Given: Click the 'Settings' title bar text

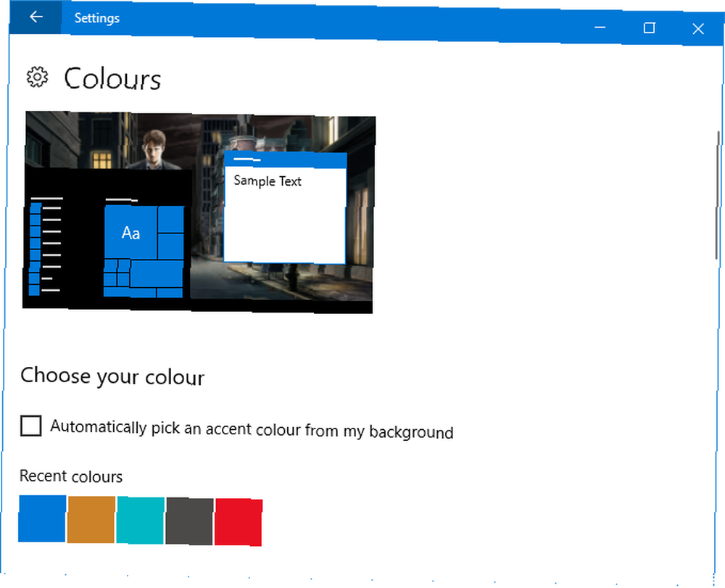Looking at the screenshot, I should [x=97, y=18].
